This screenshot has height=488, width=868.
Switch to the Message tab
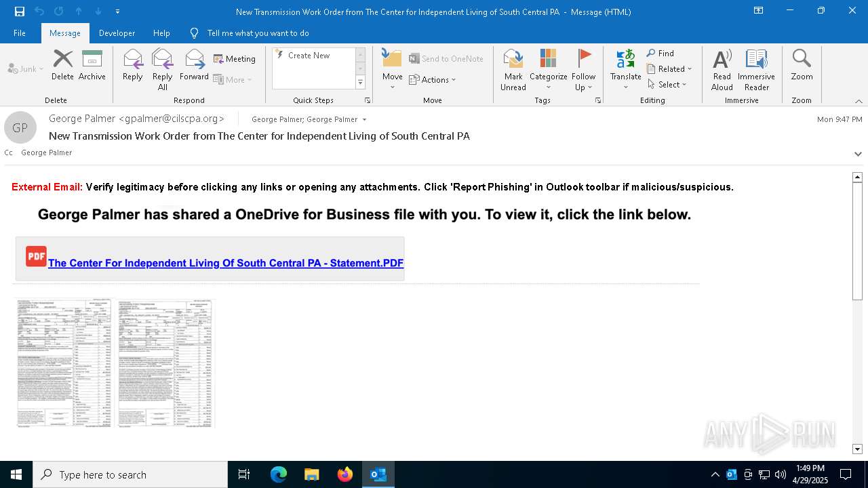(65, 33)
